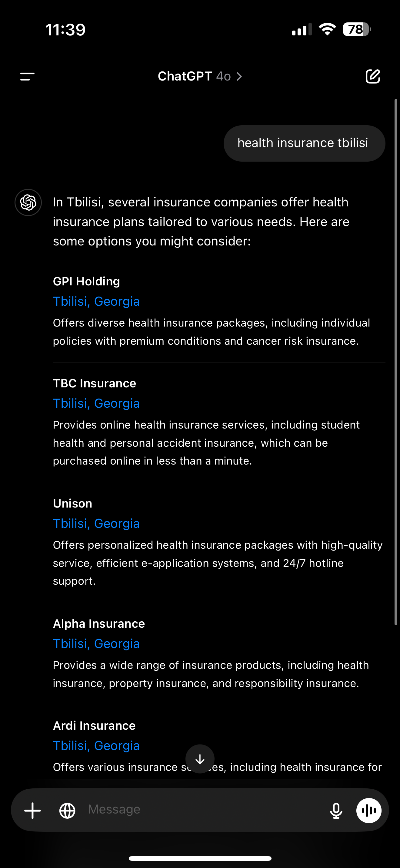Tap the ChatGPT logo avatar
Viewport: 400px width, 868px height.
pyautogui.click(x=28, y=202)
